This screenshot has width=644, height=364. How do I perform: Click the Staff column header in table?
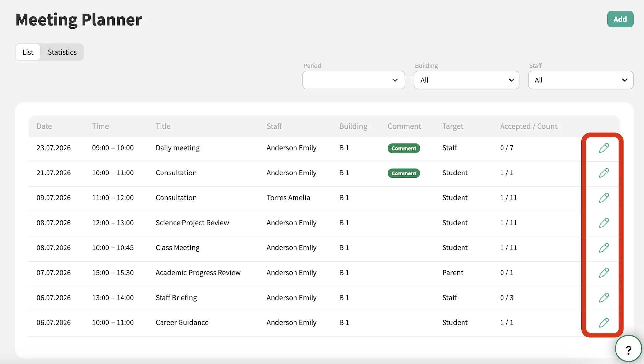tap(274, 126)
